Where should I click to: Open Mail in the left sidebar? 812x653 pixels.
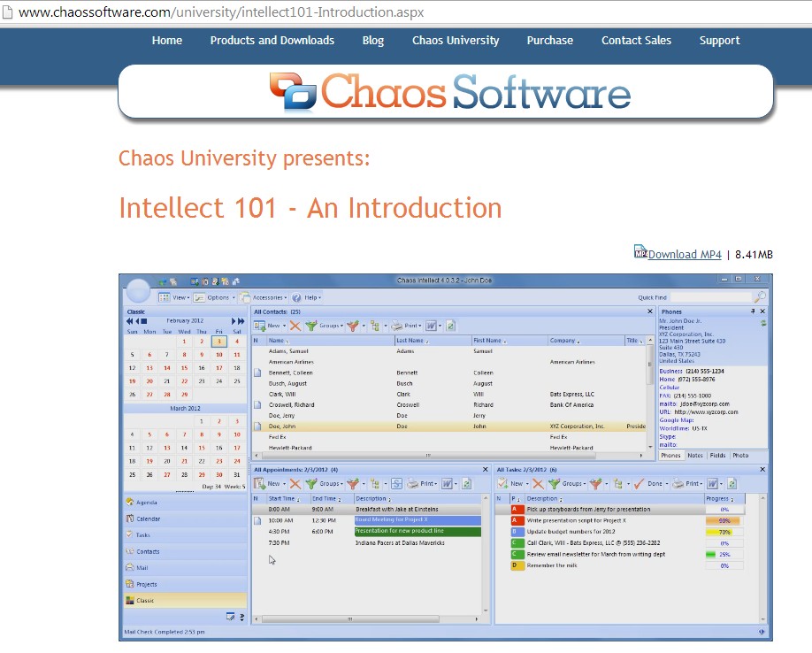[x=186, y=567]
